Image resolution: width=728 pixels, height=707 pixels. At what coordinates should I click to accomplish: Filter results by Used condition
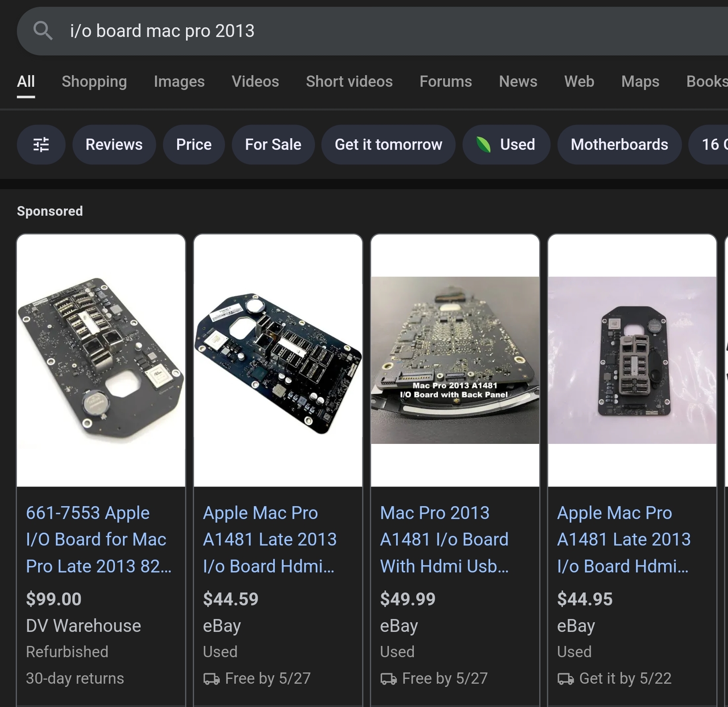506,145
